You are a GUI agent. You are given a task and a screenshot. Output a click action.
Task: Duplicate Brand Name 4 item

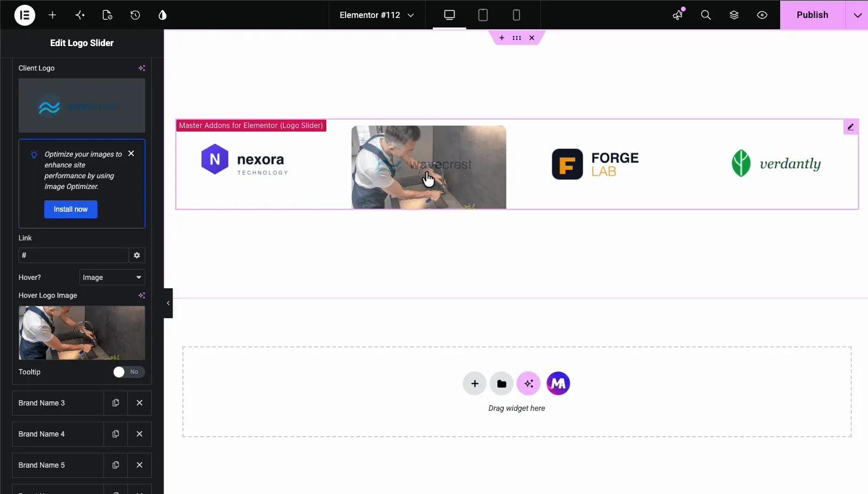tap(115, 434)
